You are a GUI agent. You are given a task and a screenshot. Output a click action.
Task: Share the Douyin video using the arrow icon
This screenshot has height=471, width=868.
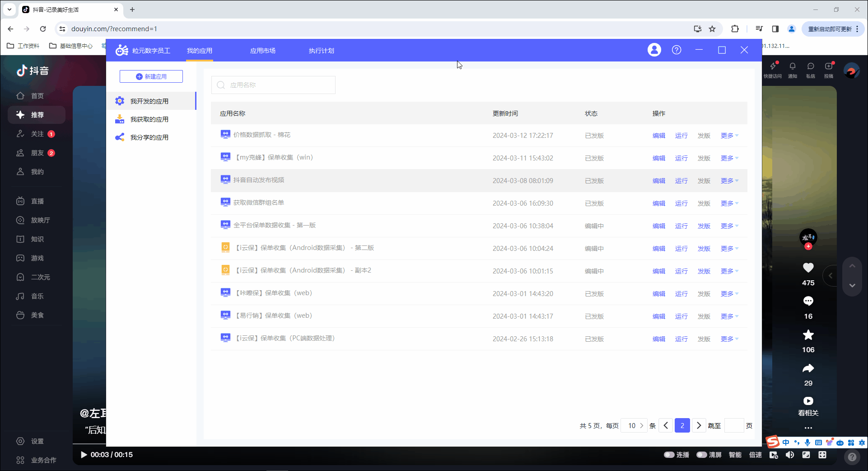coord(808,368)
